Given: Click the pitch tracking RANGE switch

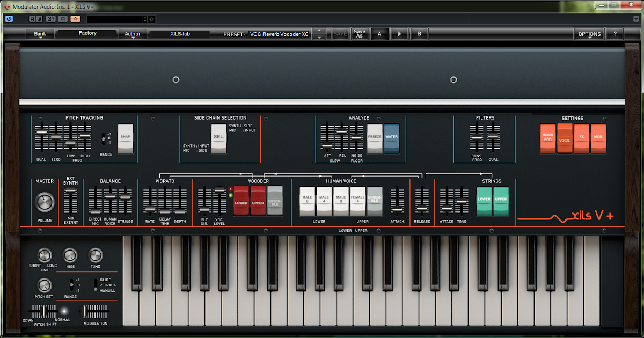Looking at the screenshot, I should (104, 139).
